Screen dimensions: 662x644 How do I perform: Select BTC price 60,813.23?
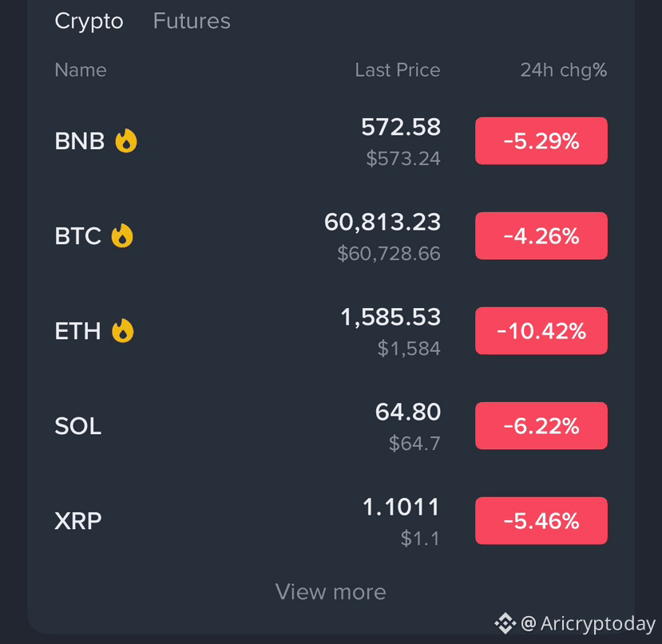[383, 222]
